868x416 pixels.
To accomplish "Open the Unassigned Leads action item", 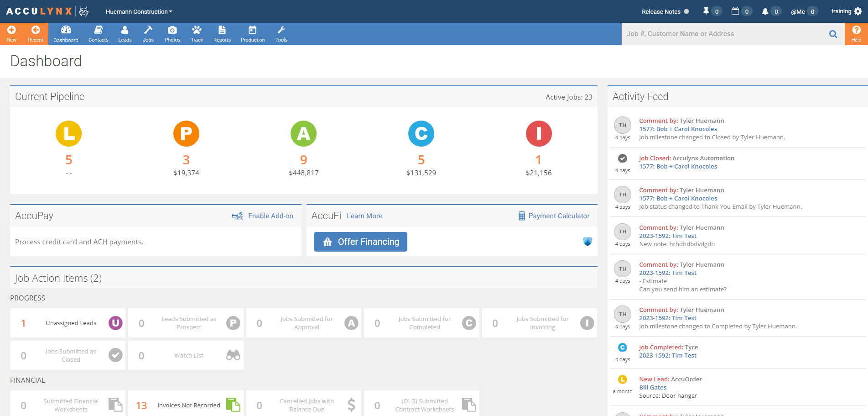I will 68,323.
